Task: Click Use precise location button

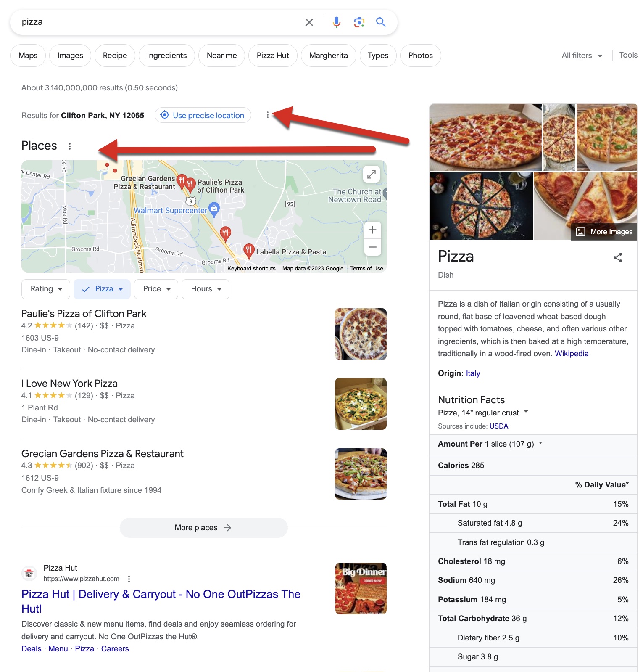Action: tap(203, 115)
